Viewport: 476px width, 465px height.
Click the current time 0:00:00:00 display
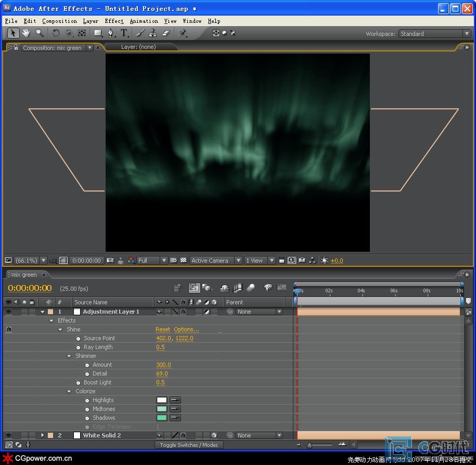pos(30,288)
